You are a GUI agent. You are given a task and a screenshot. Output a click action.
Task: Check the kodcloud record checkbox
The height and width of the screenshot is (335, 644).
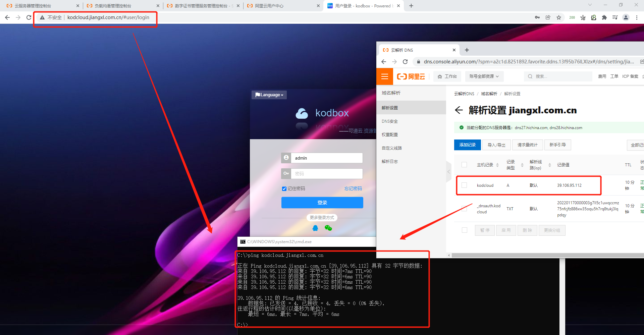[464, 185]
